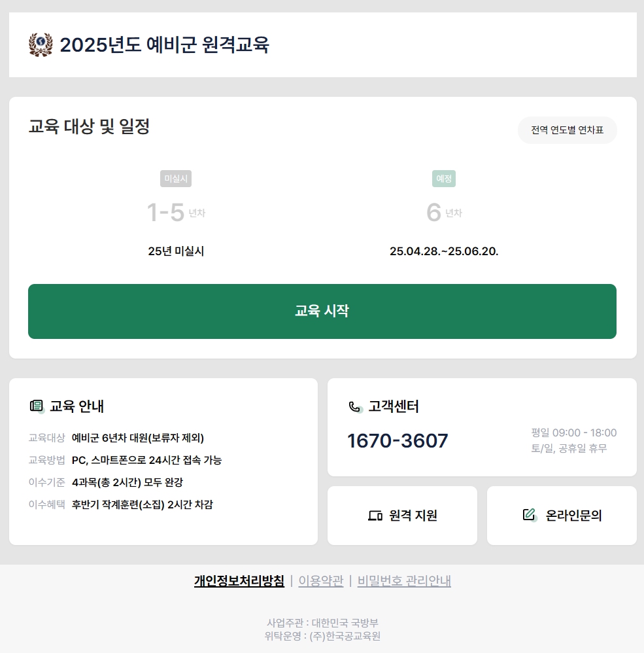Click the 2025년도 예비군 원격교육 title
This screenshot has width=644, height=653.
click(164, 44)
